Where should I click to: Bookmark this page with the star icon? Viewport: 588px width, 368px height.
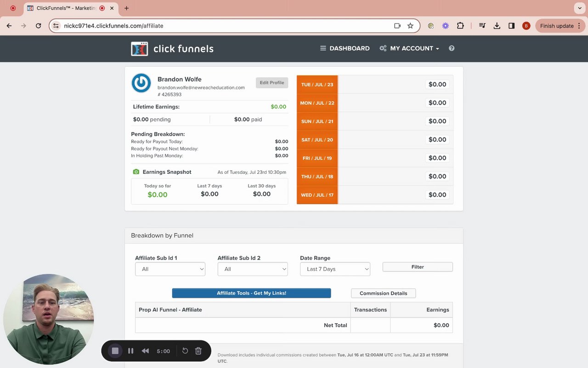click(x=410, y=26)
